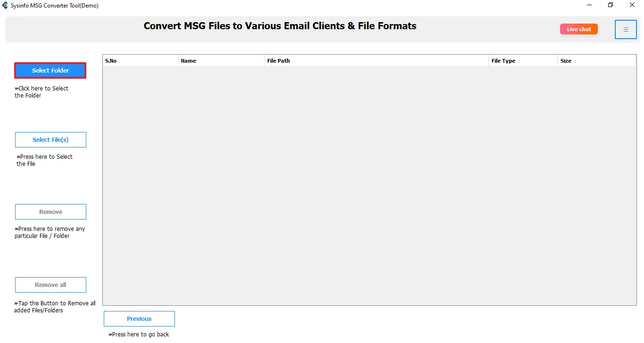Hit the Remove all button
644x343 pixels.
click(x=50, y=285)
